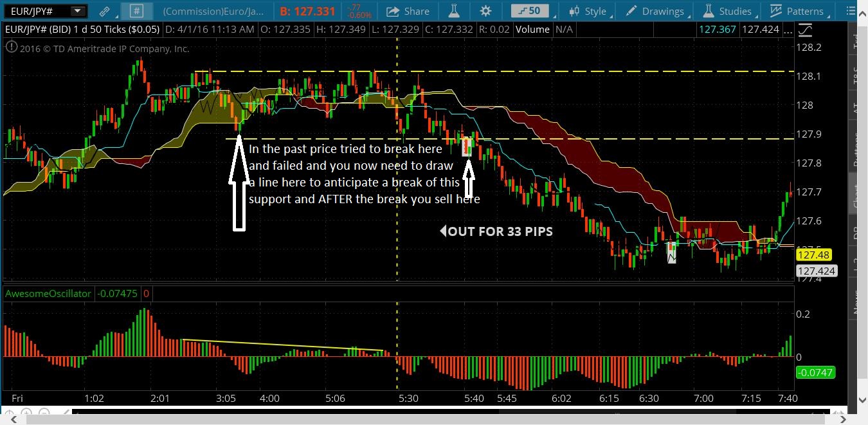Click the 128.1 price axis label
The height and width of the screenshot is (425, 868).
coord(809,77)
